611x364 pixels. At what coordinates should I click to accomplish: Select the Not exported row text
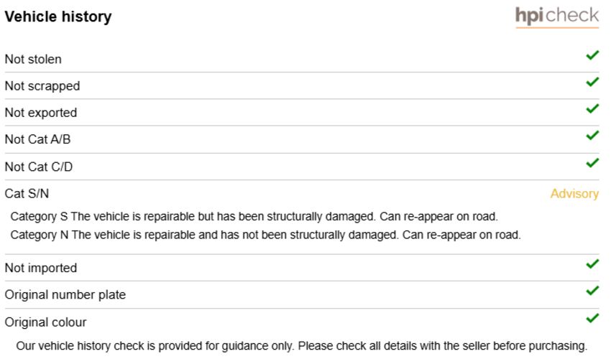41,113
